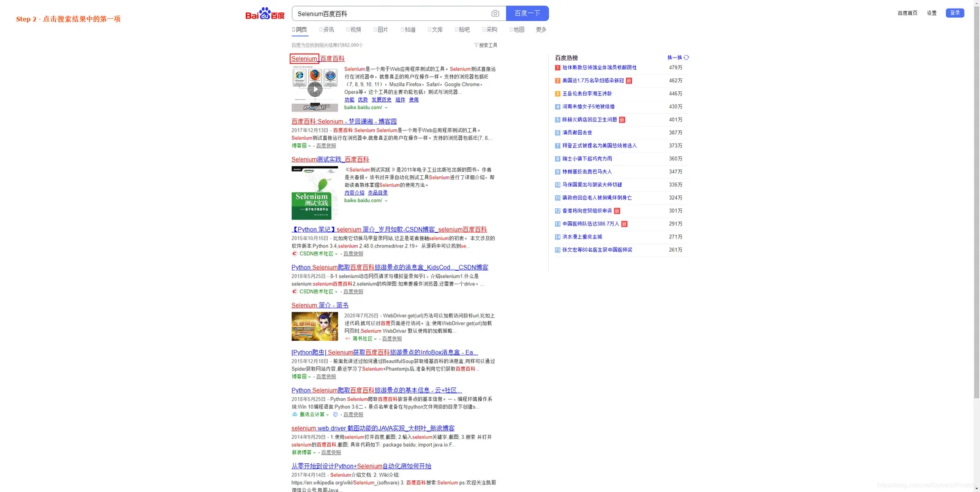Expand 简书社区 source arrow
The width and height of the screenshot is (980, 492).
(375, 339)
